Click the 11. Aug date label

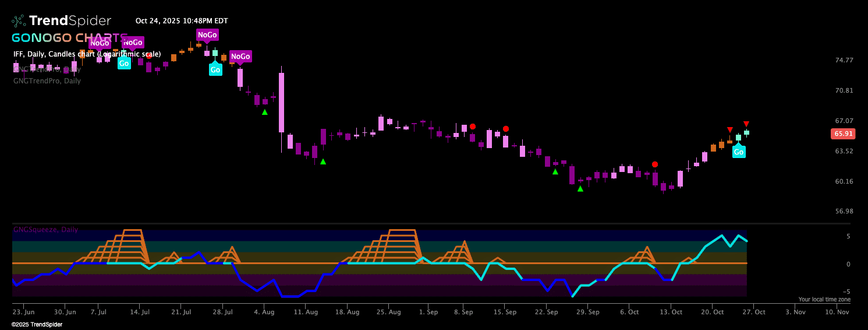pyautogui.click(x=306, y=312)
